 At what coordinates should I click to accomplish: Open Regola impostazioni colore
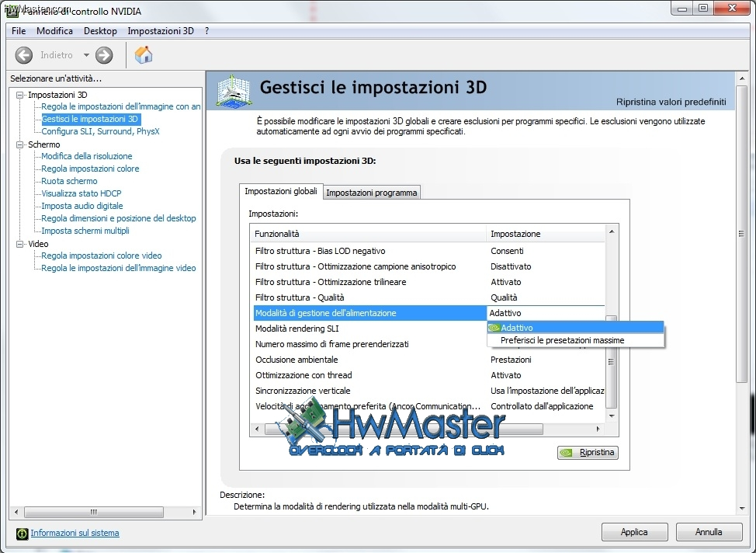point(90,169)
